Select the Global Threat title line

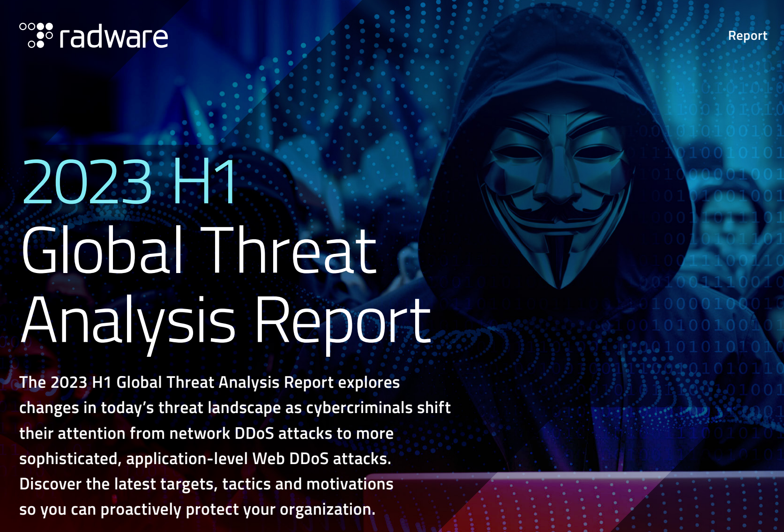point(199,251)
